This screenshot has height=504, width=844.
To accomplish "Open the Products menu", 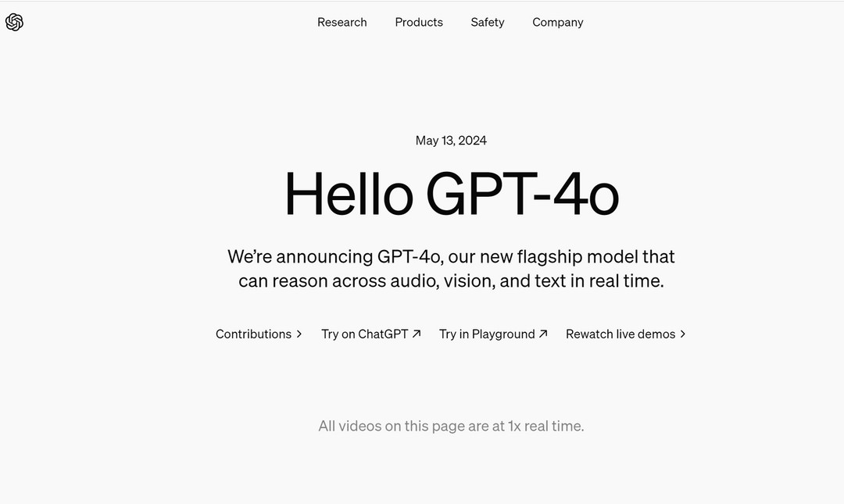I will (x=419, y=22).
